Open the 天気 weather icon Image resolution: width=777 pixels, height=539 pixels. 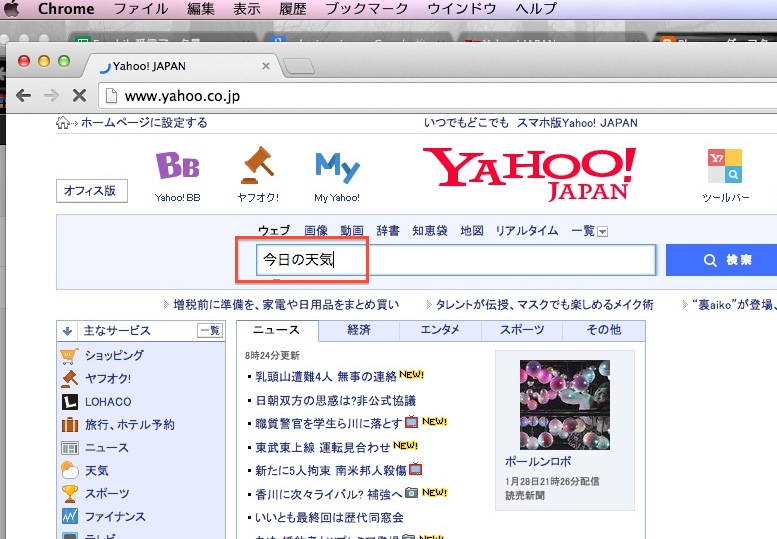(69, 470)
